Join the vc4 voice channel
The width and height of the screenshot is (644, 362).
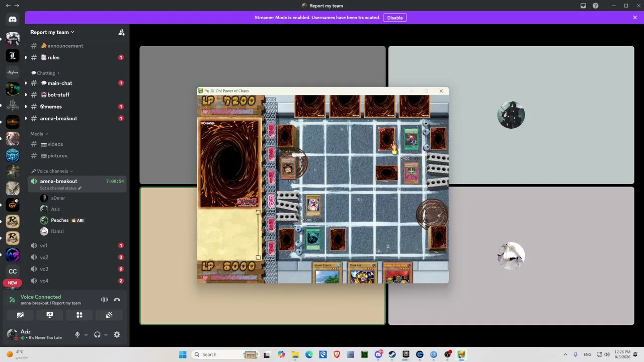(77, 281)
